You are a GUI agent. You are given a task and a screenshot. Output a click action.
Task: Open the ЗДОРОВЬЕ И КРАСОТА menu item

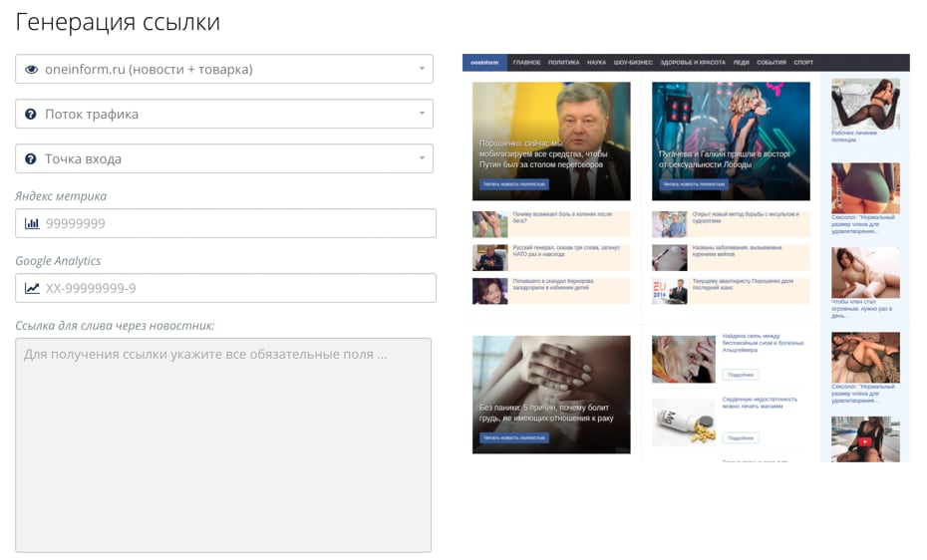click(x=693, y=63)
